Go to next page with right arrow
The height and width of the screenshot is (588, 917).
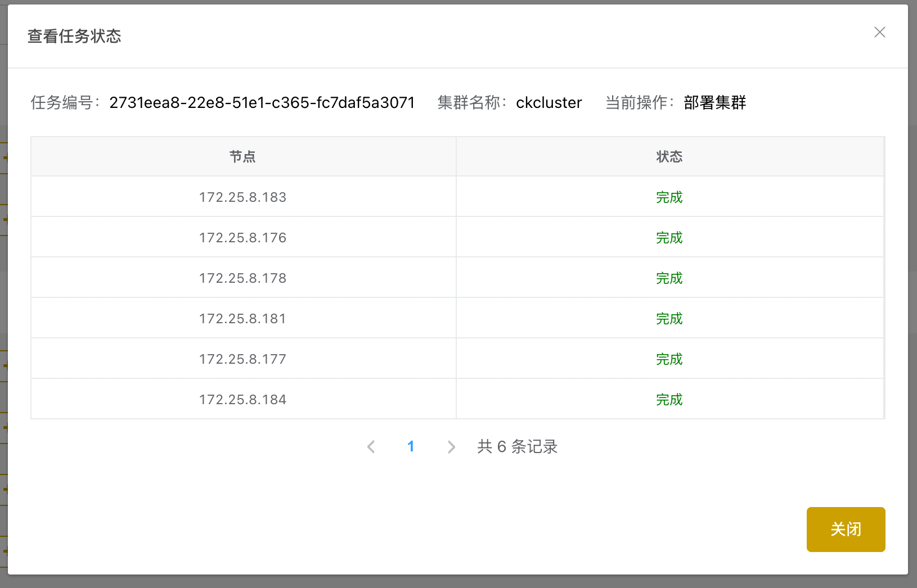(x=451, y=447)
